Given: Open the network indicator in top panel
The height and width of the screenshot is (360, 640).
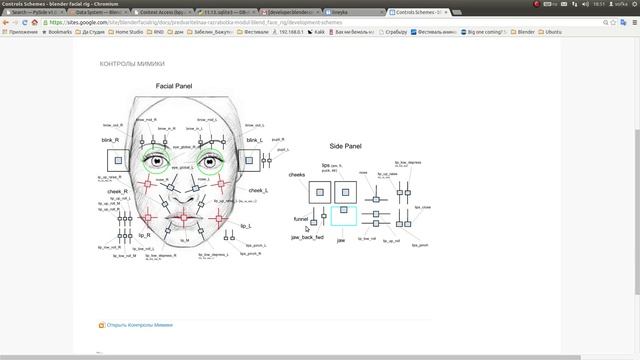Looking at the screenshot, I should tap(575, 4).
